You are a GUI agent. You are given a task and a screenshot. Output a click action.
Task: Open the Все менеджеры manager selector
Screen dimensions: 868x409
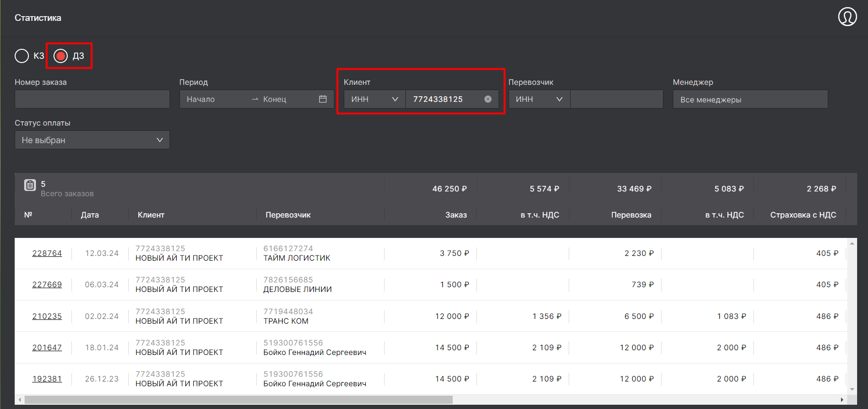tap(750, 99)
